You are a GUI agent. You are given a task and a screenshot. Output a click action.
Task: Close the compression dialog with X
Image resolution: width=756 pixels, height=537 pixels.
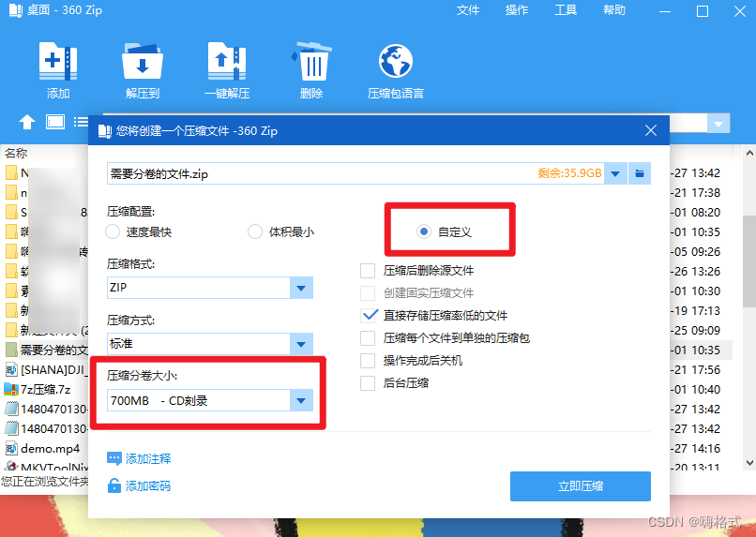pos(651,130)
